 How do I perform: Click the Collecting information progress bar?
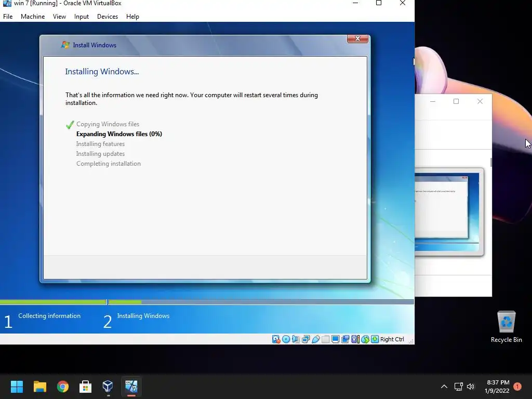pos(54,302)
